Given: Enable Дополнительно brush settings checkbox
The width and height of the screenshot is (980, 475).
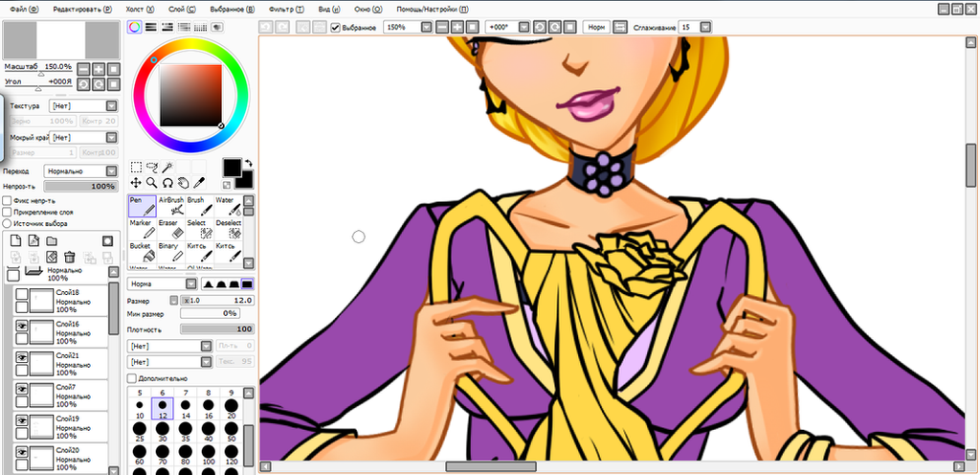Looking at the screenshot, I should (131, 378).
